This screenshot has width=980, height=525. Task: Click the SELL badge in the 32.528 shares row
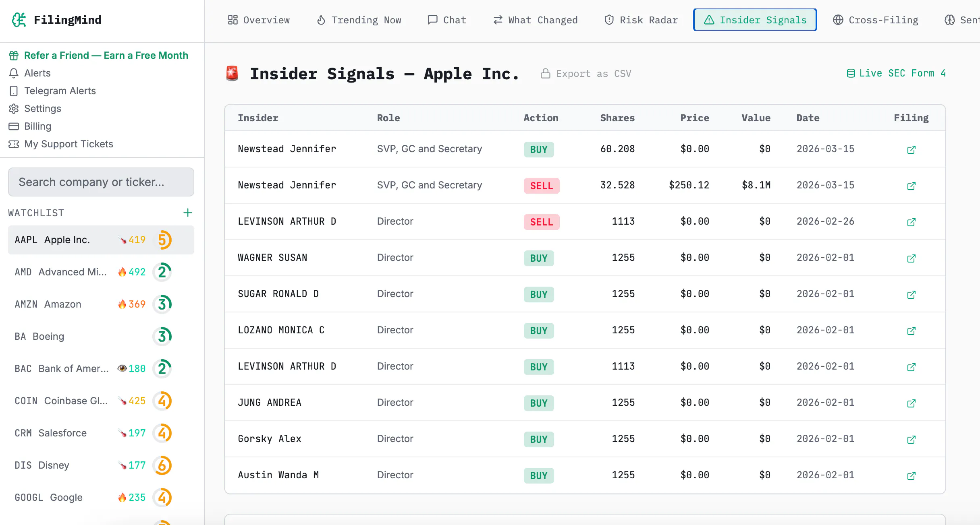coord(542,186)
